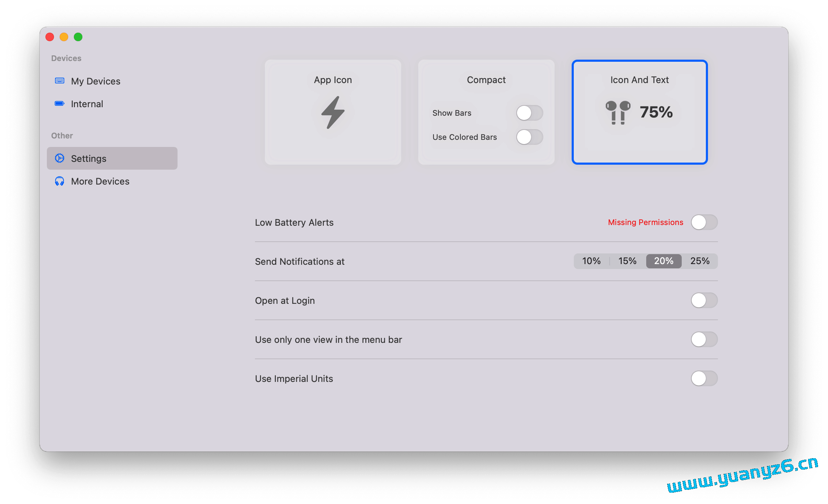Click the Missing Permissions warning text

point(645,223)
